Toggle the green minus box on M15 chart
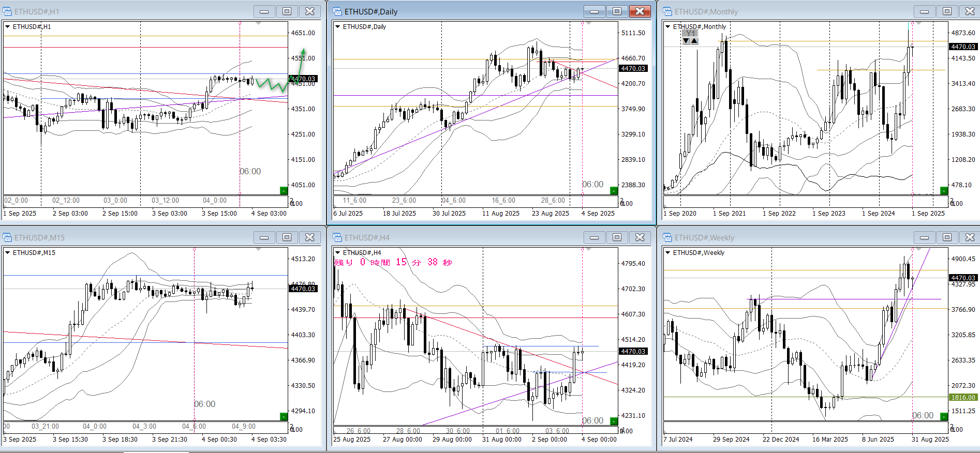 [284, 416]
